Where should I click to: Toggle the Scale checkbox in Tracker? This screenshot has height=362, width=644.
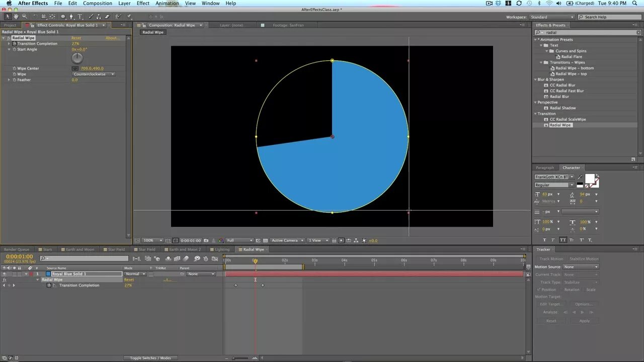(x=584, y=290)
